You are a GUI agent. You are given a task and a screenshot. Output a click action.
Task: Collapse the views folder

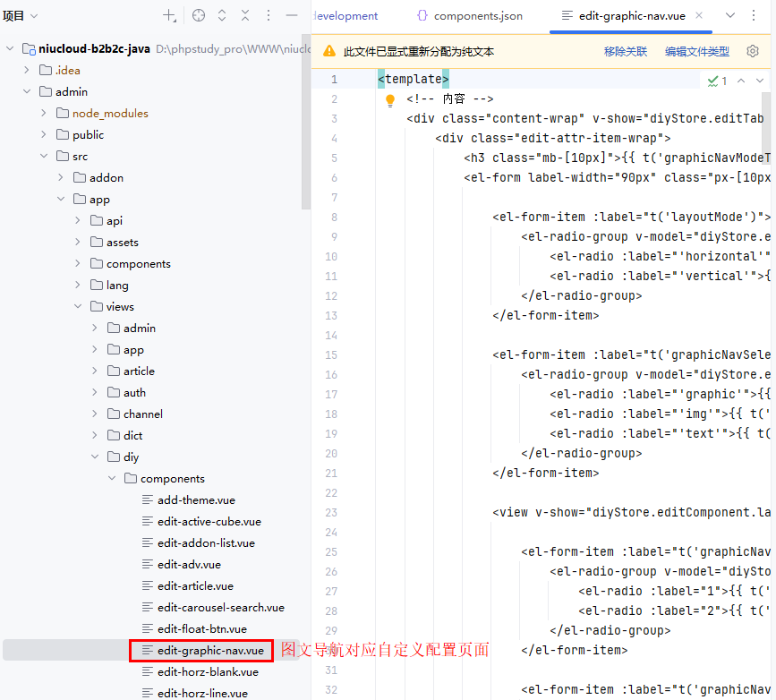coord(77,307)
